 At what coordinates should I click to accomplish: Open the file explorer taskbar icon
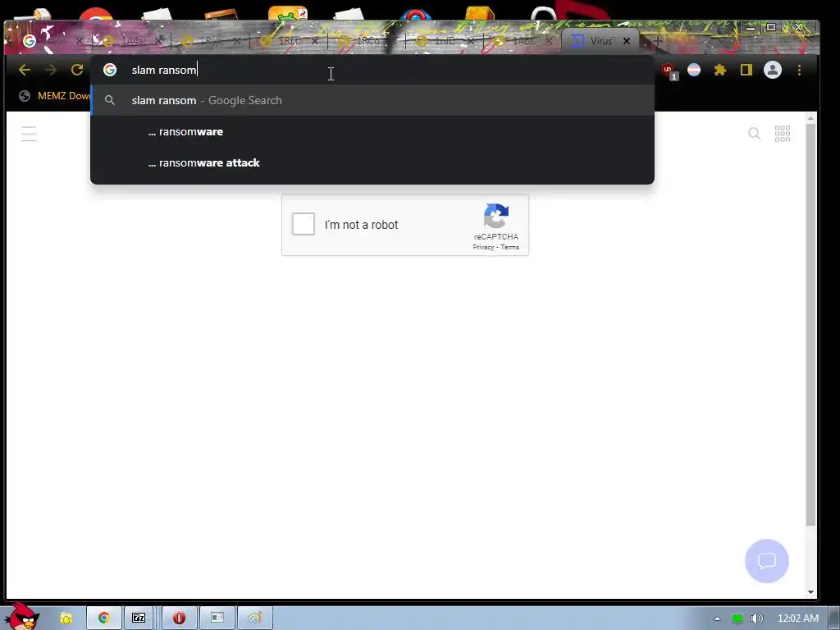click(x=66, y=619)
